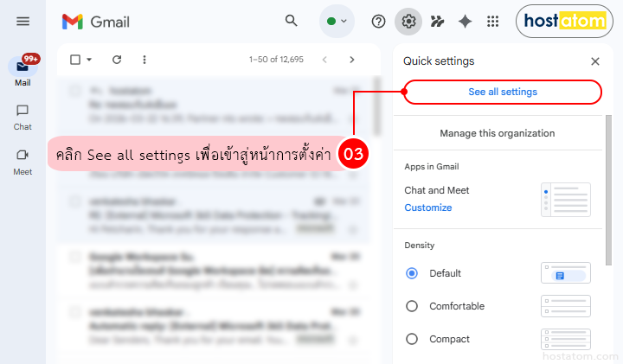
Task: Open the active status indicator dropdown
Action: click(337, 21)
